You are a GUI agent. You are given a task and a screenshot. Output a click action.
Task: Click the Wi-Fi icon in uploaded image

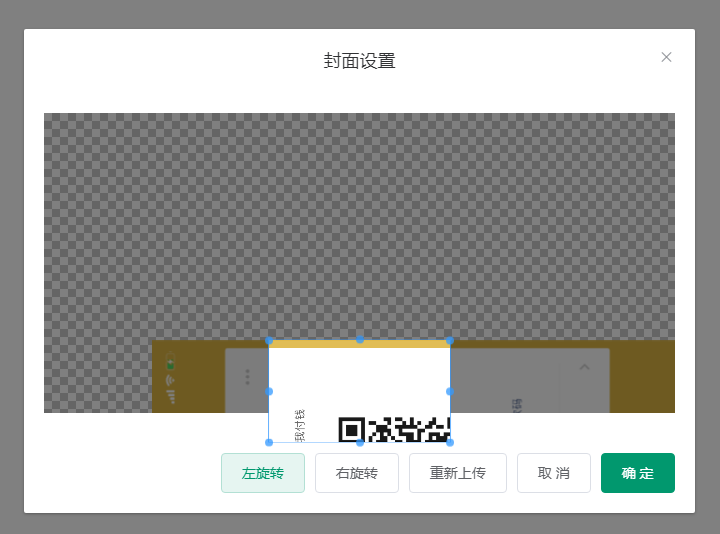click(x=170, y=380)
